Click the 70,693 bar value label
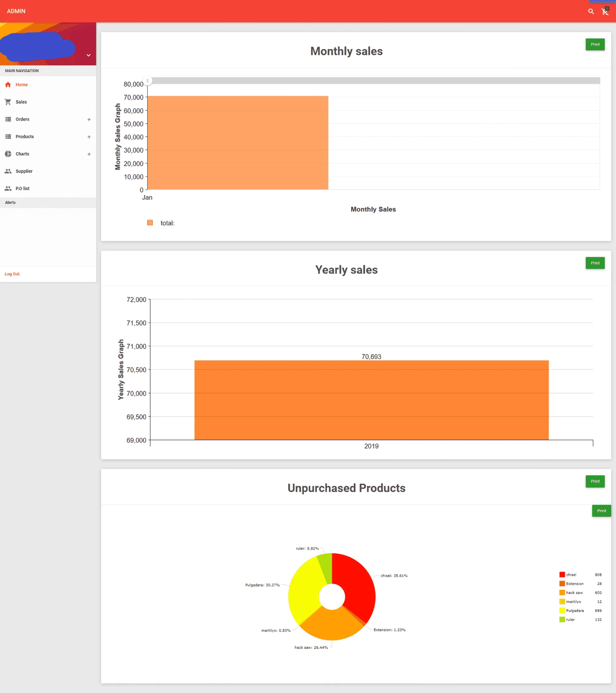Image resolution: width=616 pixels, height=693 pixels. coord(372,357)
